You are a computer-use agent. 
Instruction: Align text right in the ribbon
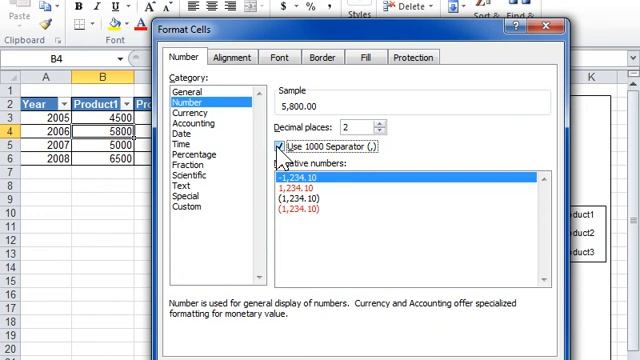pyautogui.click(x=230, y=6)
